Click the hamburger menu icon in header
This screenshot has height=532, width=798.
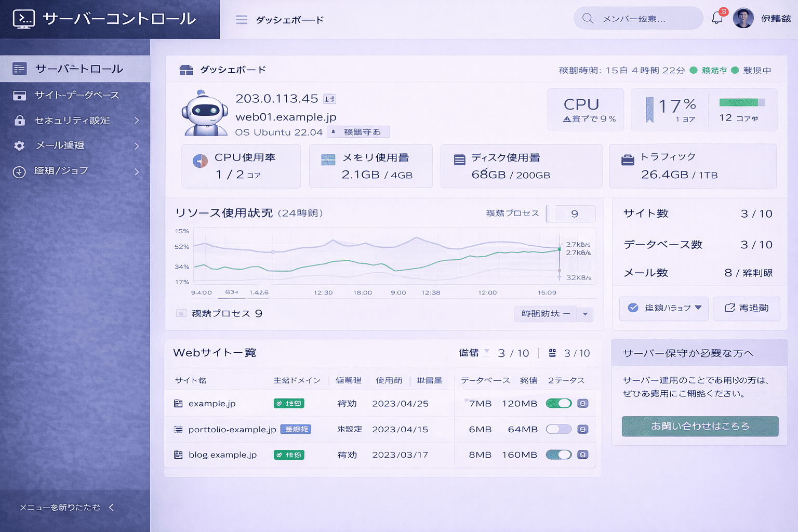[242, 20]
